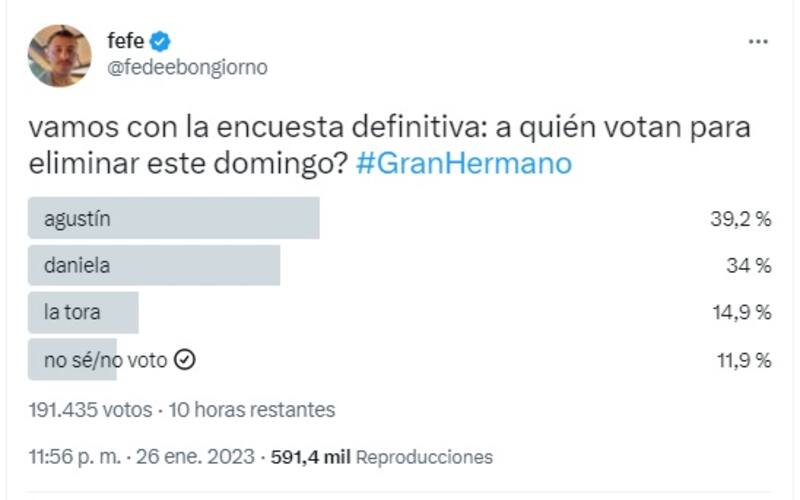This screenshot has height=500, width=800.
Task: Select the no sé/no voto poll option
Action: tap(104, 359)
